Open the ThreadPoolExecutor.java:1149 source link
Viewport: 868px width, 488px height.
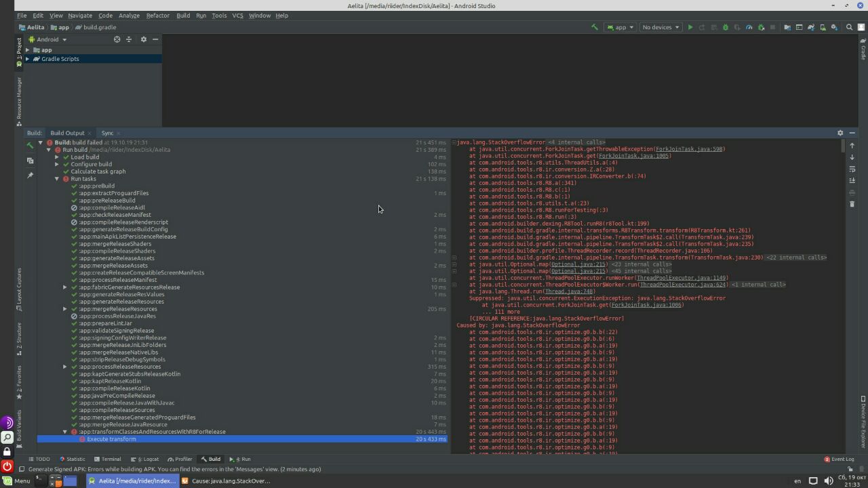(x=682, y=278)
